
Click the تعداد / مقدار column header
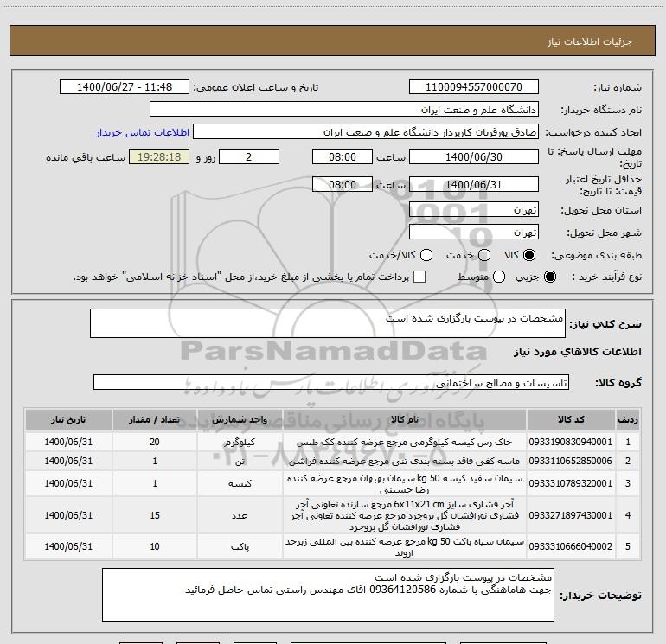(155, 419)
